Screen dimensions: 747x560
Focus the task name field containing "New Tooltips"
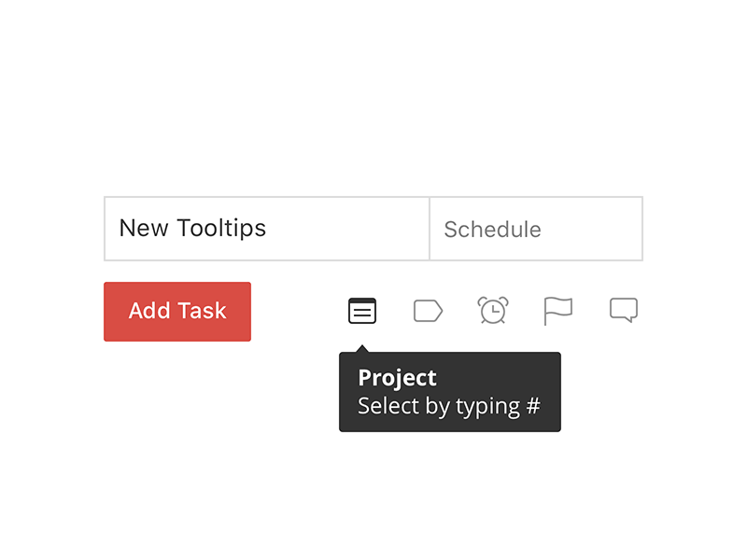(x=266, y=229)
